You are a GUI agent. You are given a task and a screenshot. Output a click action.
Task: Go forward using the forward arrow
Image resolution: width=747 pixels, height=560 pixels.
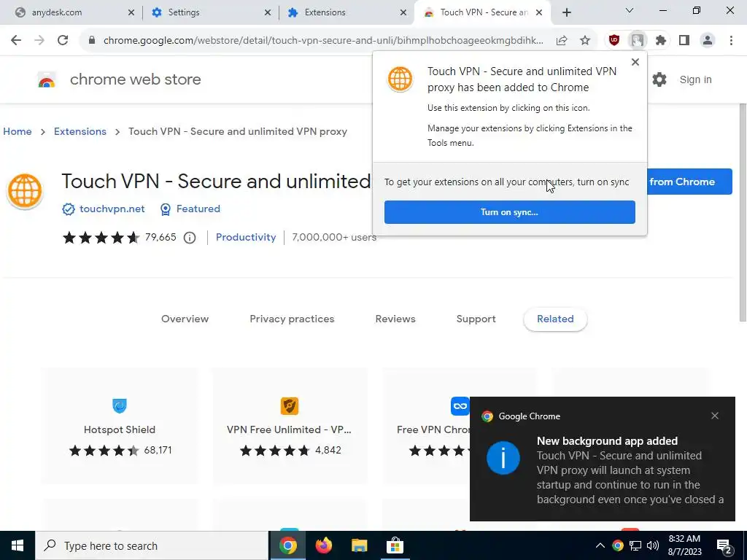39,41
